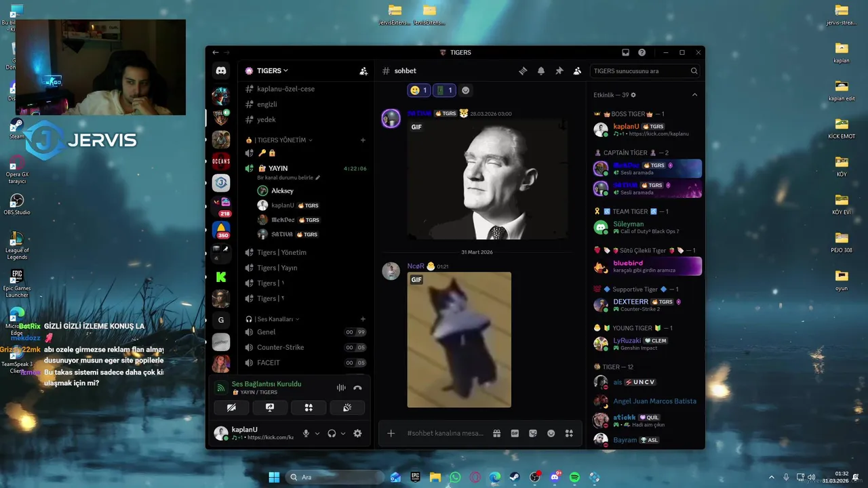The width and height of the screenshot is (868, 488).
Task: Open the help question mark icon
Action: [x=642, y=52]
